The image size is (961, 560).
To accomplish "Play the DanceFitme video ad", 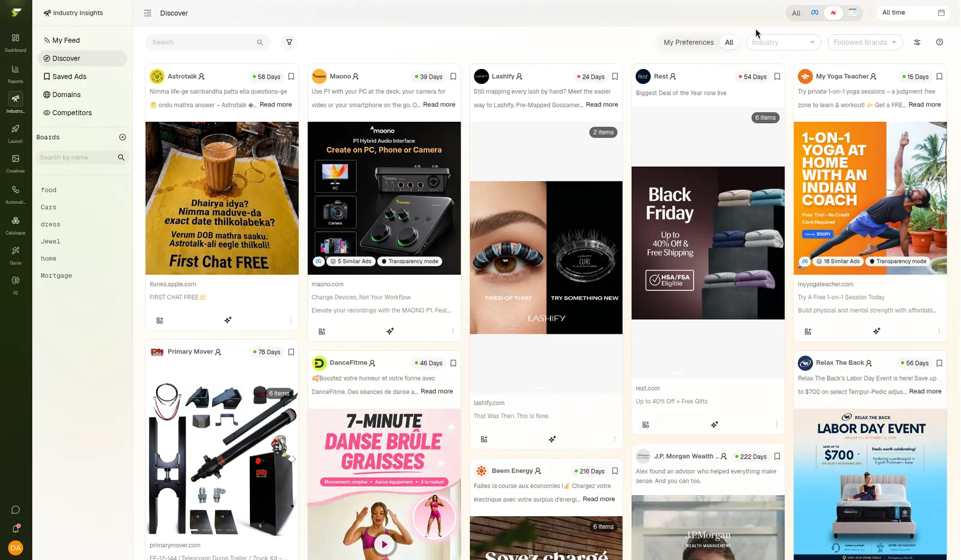I will (384, 544).
